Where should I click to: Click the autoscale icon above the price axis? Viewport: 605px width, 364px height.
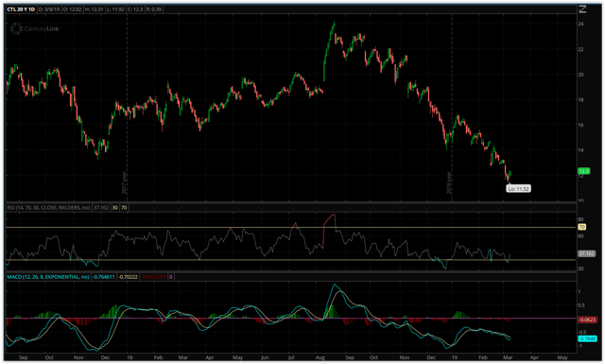582,9
